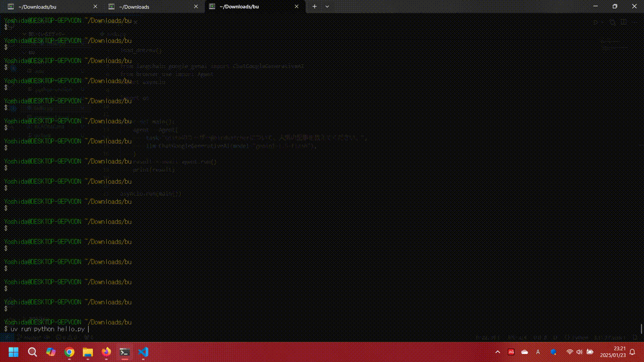The height and width of the screenshot is (362, 644).
Task: Toggle Japanese input mode via the A indicator
Action: (538, 352)
